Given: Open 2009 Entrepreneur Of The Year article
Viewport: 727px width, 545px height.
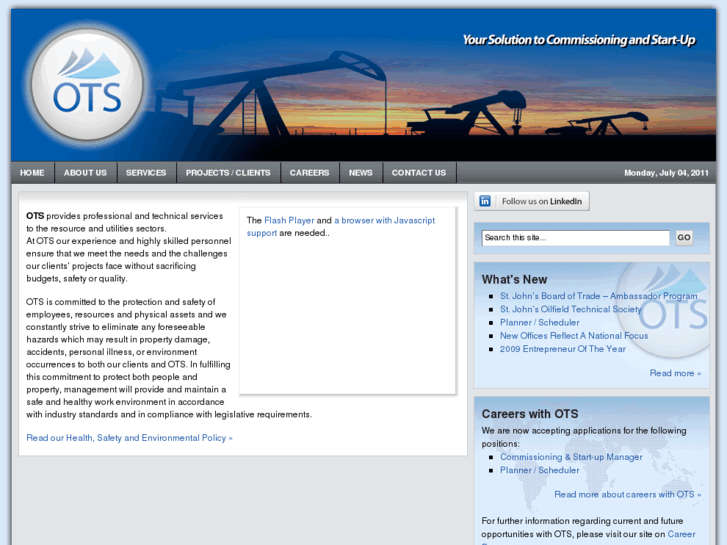Looking at the screenshot, I should [x=562, y=349].
